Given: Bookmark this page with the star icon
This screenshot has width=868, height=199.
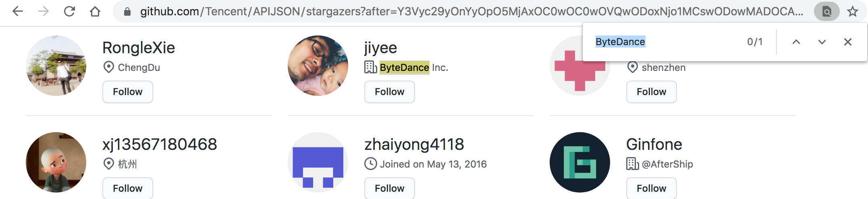Looking at the screenshot, I should tap(853, 11).
